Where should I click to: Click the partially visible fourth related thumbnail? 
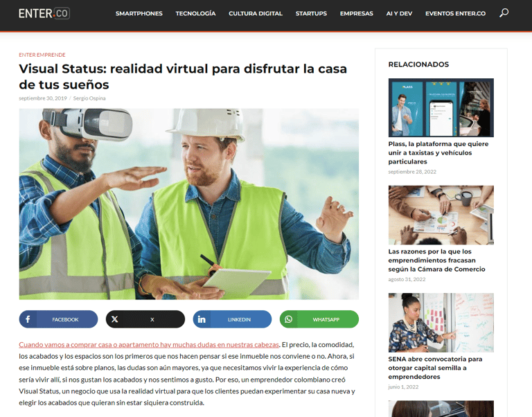[x=441, y=409]
